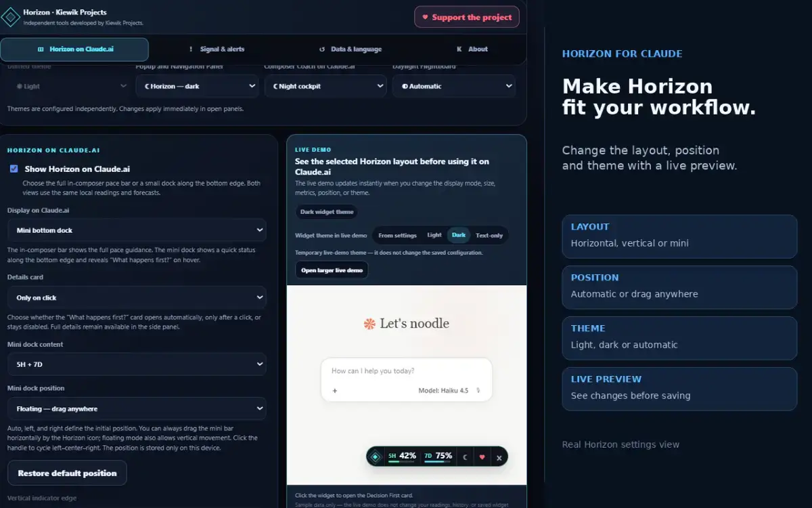Click the Real Horizon settings view caption

coord(621,444)
